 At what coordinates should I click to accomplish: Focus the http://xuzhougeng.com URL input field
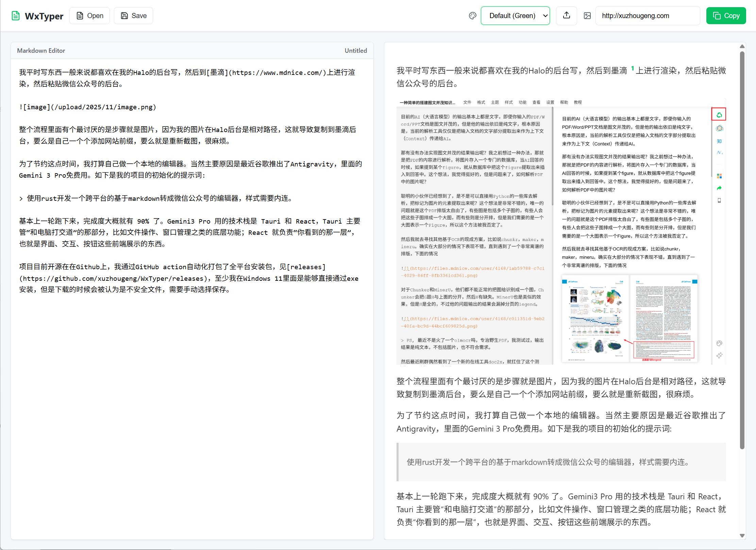point(647,16)
